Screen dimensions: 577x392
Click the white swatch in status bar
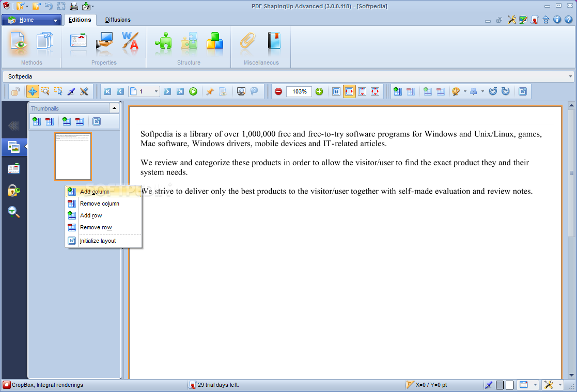510,385
